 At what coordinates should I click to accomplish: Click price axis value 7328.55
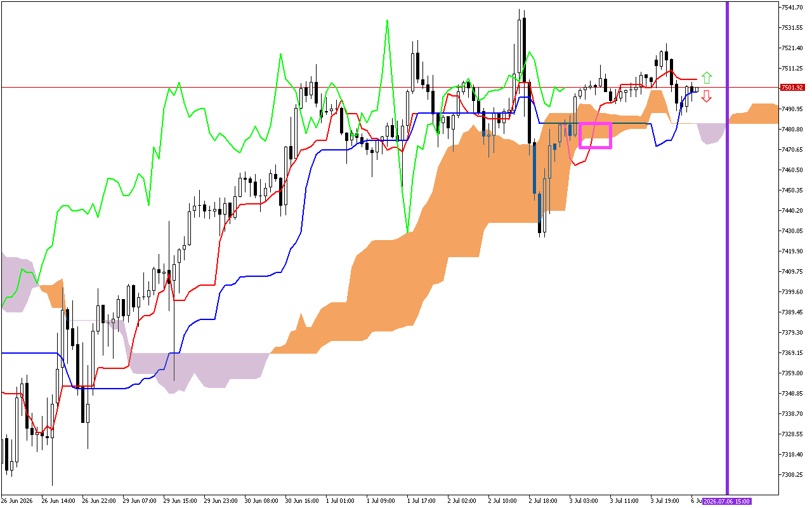pyautogui.click(x=793, y=434)
